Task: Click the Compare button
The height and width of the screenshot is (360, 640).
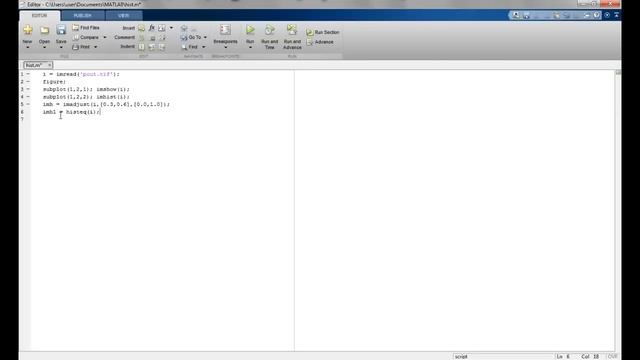Action: [x=86, y=37]
